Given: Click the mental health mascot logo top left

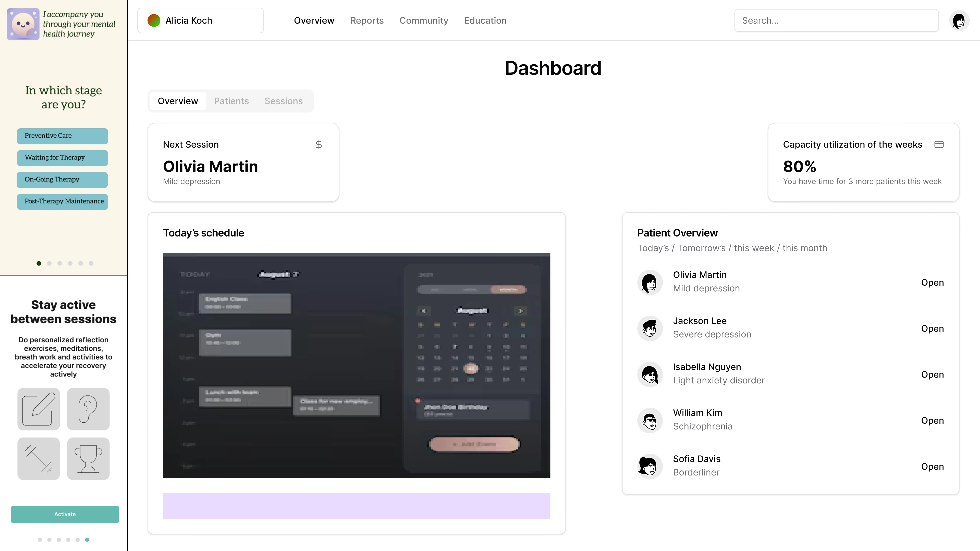Looking at the screenshot, I should coord(23,23).
